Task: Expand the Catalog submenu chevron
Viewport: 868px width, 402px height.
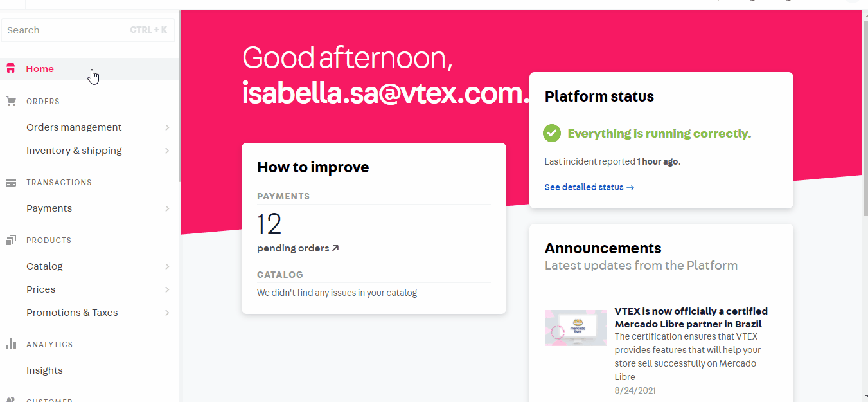Action: click(x=167, y=266)
